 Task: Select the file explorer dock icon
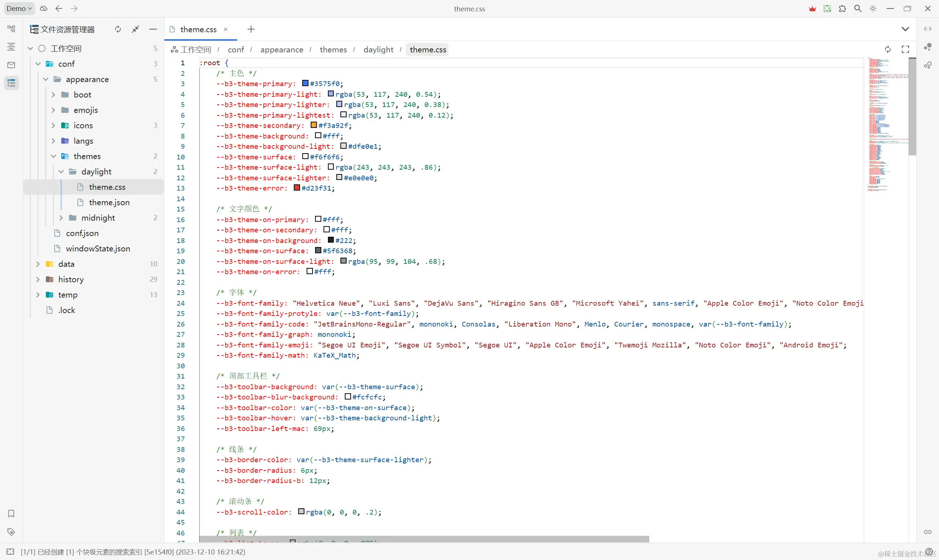[x=11, y=83]
